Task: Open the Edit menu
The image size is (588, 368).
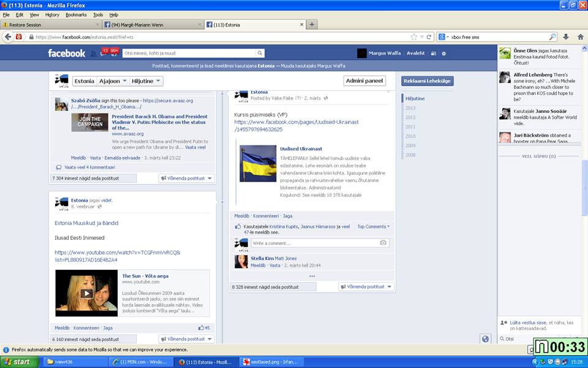Action: 20,15
